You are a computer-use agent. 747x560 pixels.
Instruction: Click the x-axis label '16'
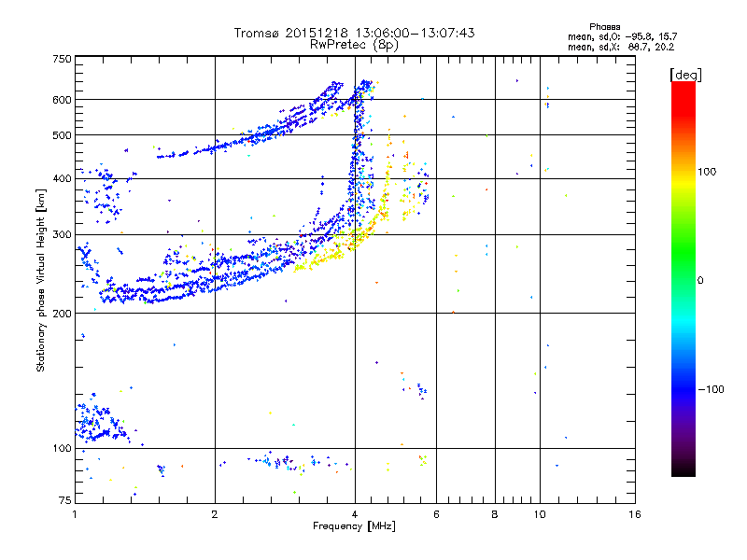click(x=635, y=514)
